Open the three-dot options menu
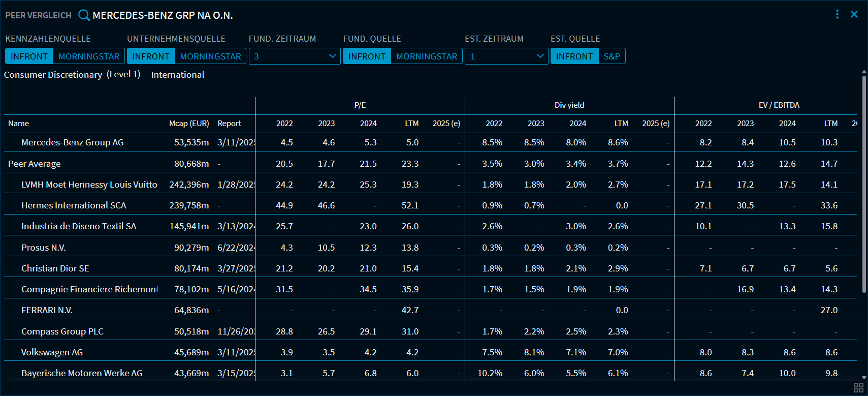This screenshot has width=868, height=396. (837, 14)
